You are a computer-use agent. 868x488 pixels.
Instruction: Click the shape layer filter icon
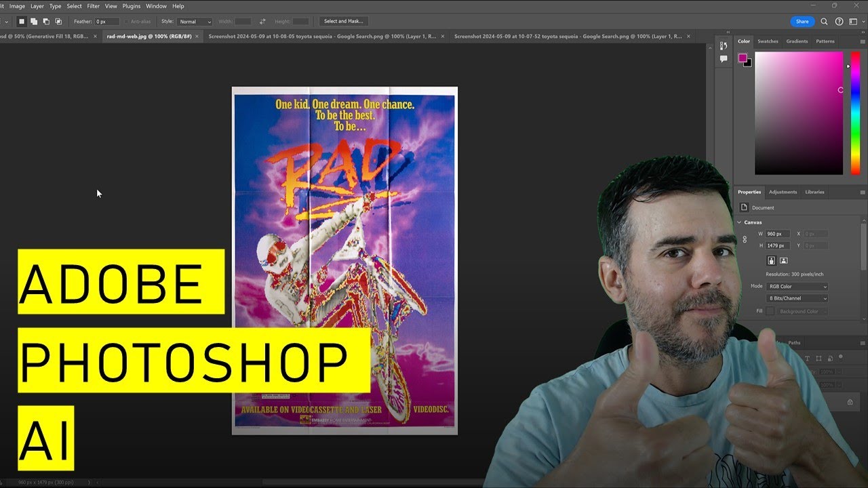point(818,358)
